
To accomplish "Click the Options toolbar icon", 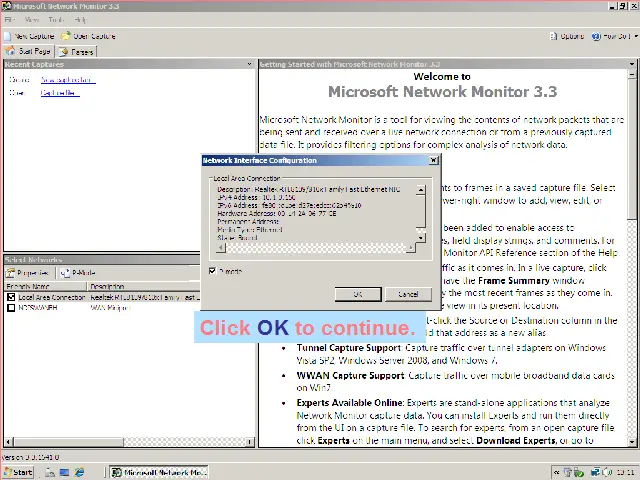I will coord(553,36).
